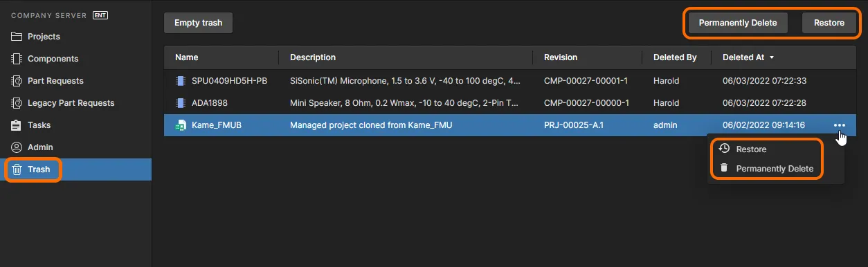The image size is (868, 267).
Task: Click the ADA1898 component icon
Action: pos(181,103)
